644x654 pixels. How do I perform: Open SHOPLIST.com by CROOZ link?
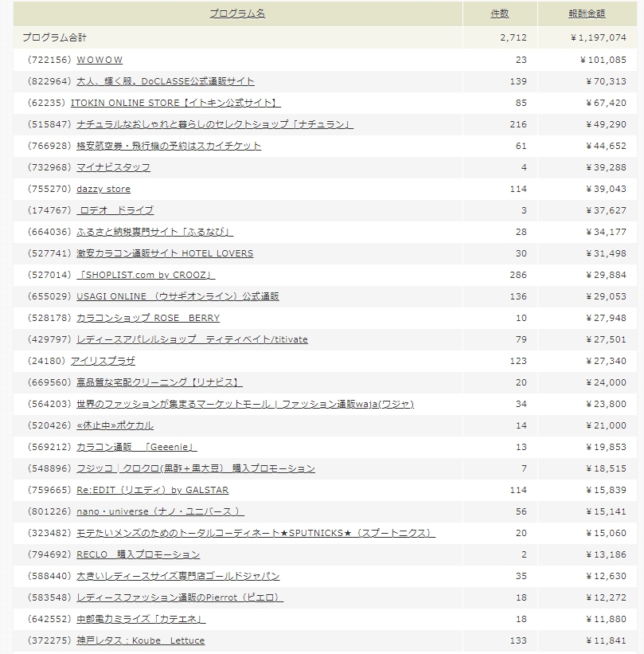[146, 275]
